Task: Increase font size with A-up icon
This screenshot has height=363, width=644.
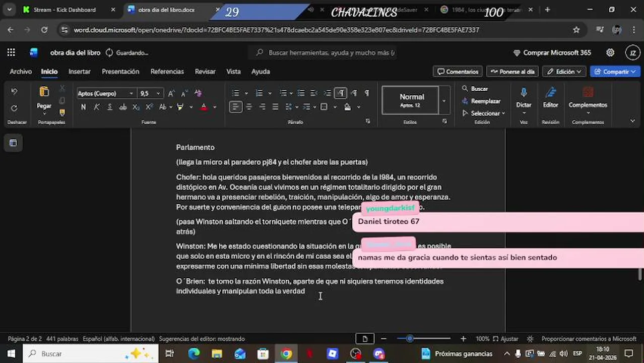Action: click(x=171, y=93)
